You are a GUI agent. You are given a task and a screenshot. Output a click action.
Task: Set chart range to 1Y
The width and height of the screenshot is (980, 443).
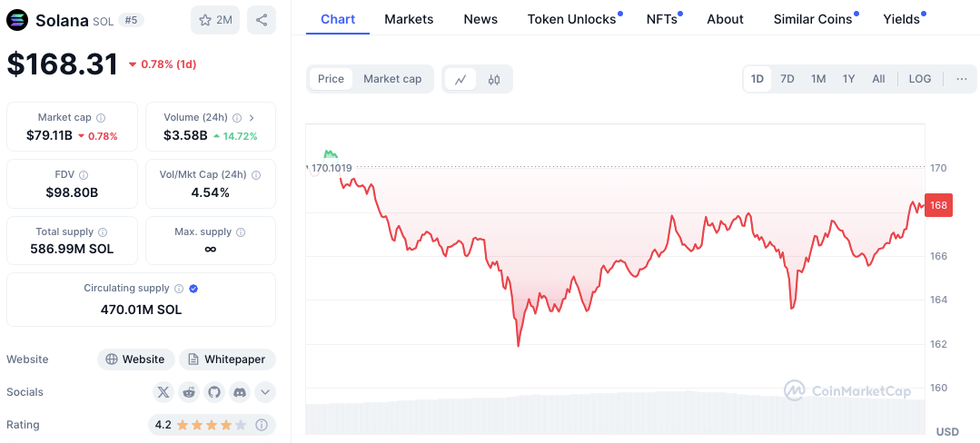pyautogui.click(x=848, y=79)
